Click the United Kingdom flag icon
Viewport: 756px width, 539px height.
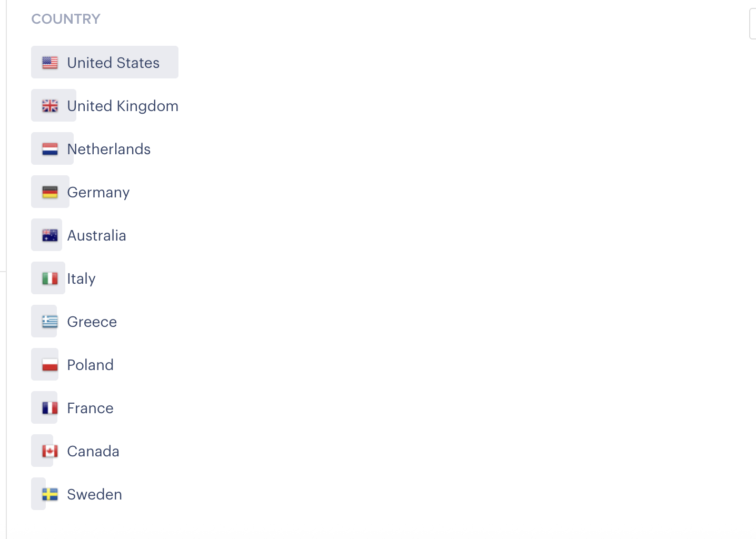click(50, 106)
